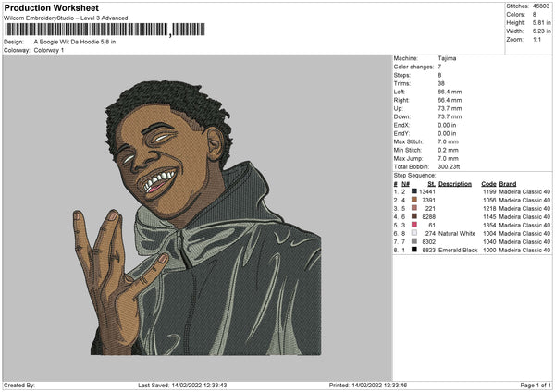555x392 pixels.
Task: Choose the Natural White color swatch
Action: click(x=413, y=233)
